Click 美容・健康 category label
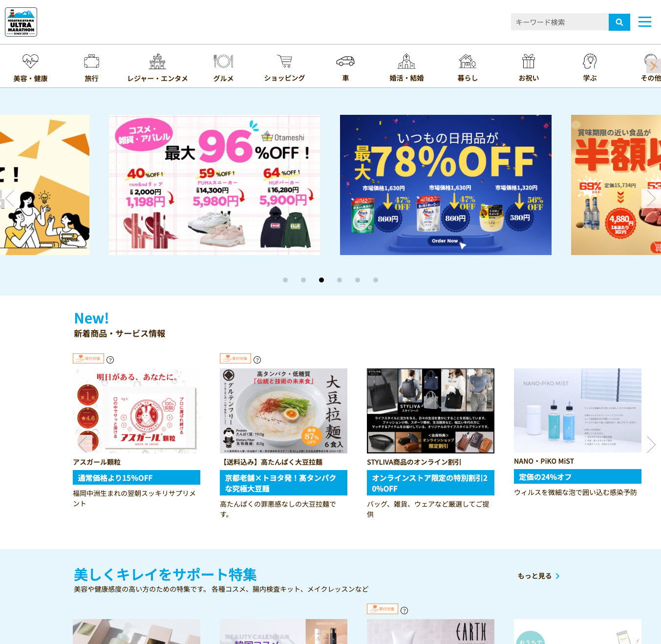 30,79
